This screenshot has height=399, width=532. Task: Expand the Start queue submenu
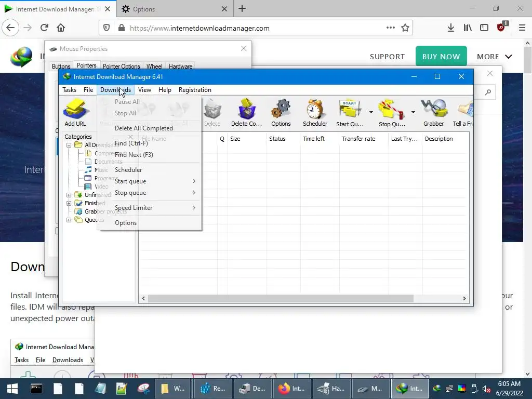pos(149,181)
